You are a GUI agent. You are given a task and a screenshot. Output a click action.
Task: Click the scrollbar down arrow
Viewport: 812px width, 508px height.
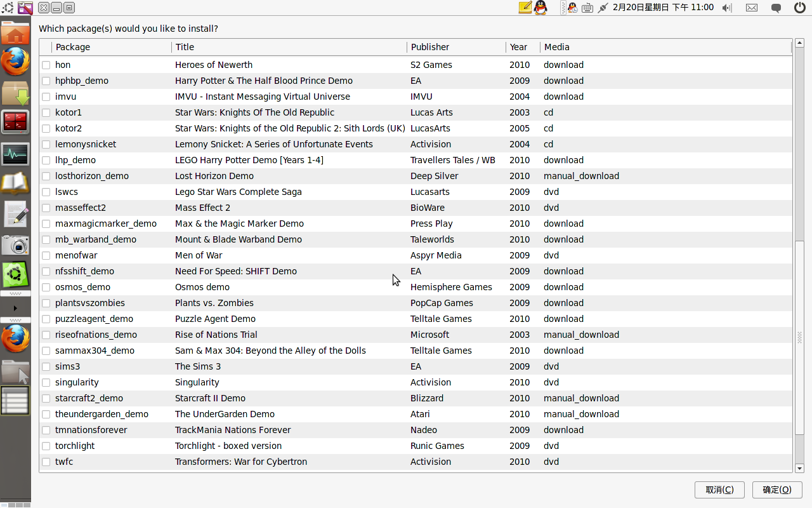(799, 468)
